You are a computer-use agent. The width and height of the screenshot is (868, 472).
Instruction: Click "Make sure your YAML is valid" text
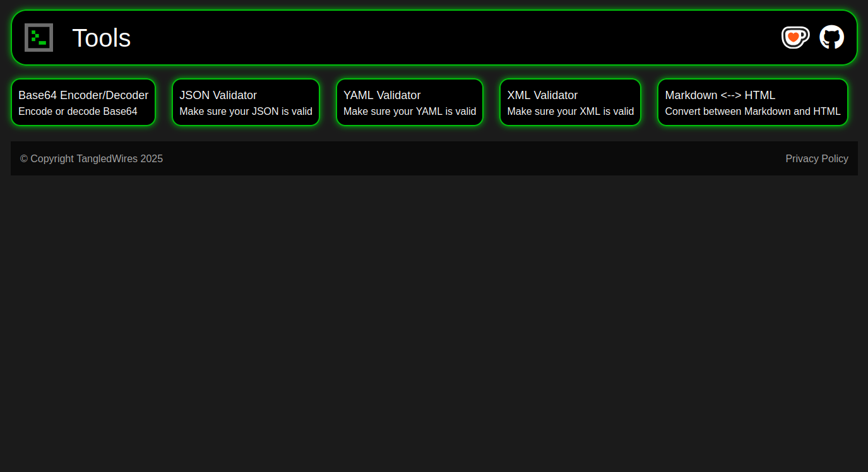[x=410, y=112]
